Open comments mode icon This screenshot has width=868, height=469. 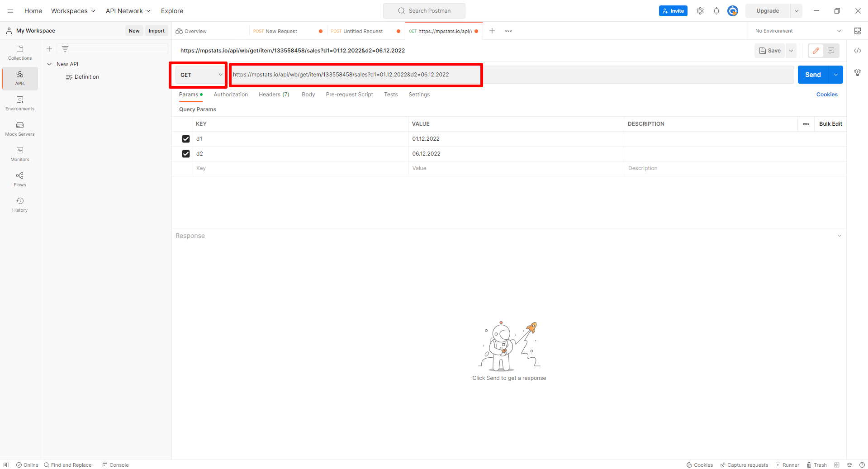tap(831, 51)
